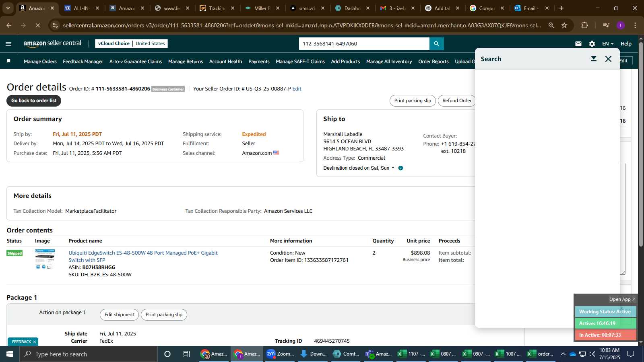Image resolution: width=644 pixels, height=362 pixels.
Task: Click the site information icon in the address bar
Action: tap(55, 25)
